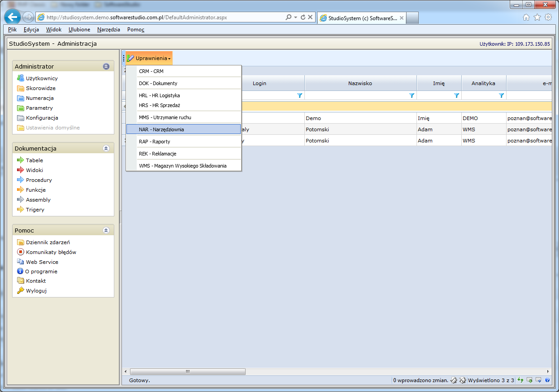Click the Login column header
This screenshot has width=559, height=392.
point(260,83)
